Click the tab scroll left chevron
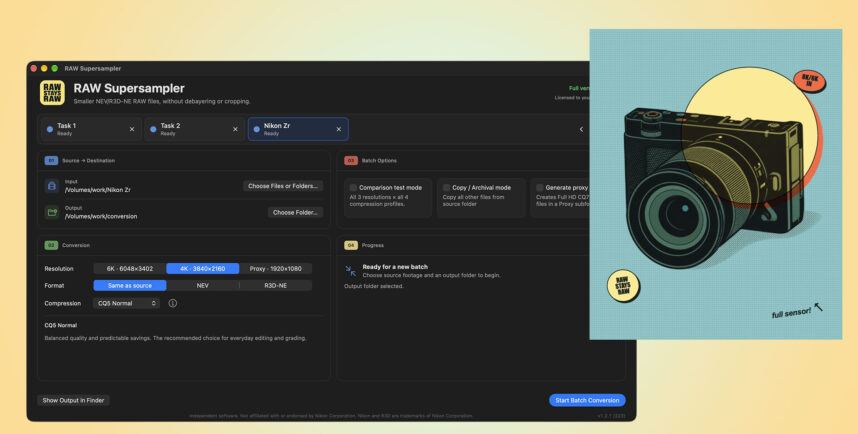 click(581, 129)
